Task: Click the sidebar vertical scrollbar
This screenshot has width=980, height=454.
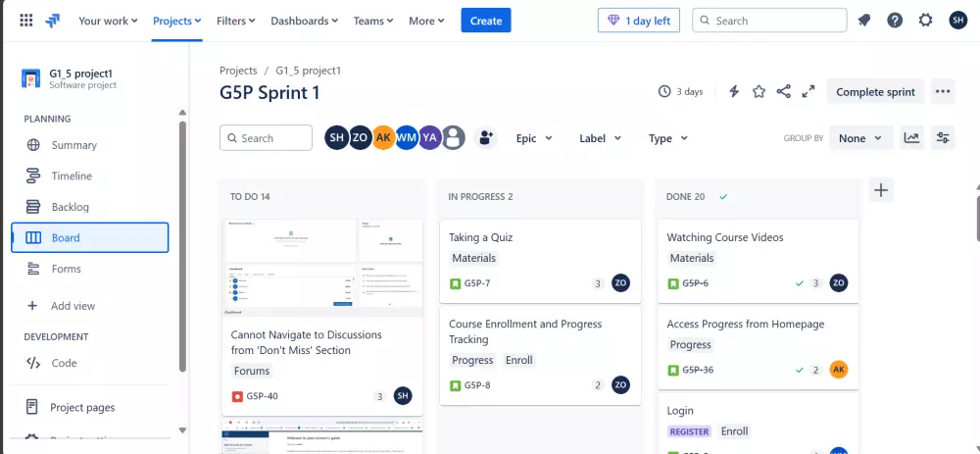Action: 182,244
